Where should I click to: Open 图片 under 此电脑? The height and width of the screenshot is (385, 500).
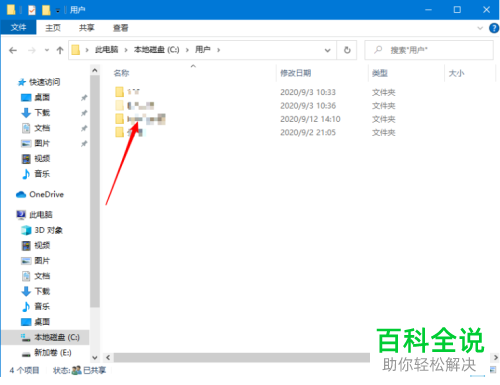(x=42, y=261)
